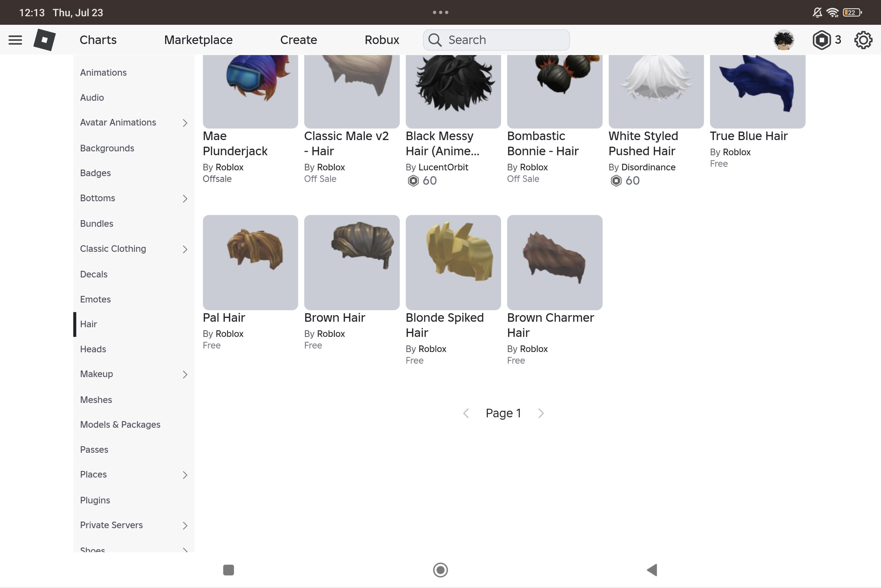
Task: Open the user avatar profile picture
Action: 784,40
